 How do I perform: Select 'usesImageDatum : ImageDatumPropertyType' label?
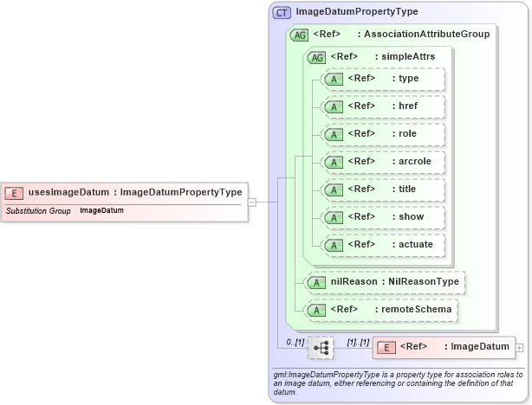pyautogui.click(x=135, y=192)
